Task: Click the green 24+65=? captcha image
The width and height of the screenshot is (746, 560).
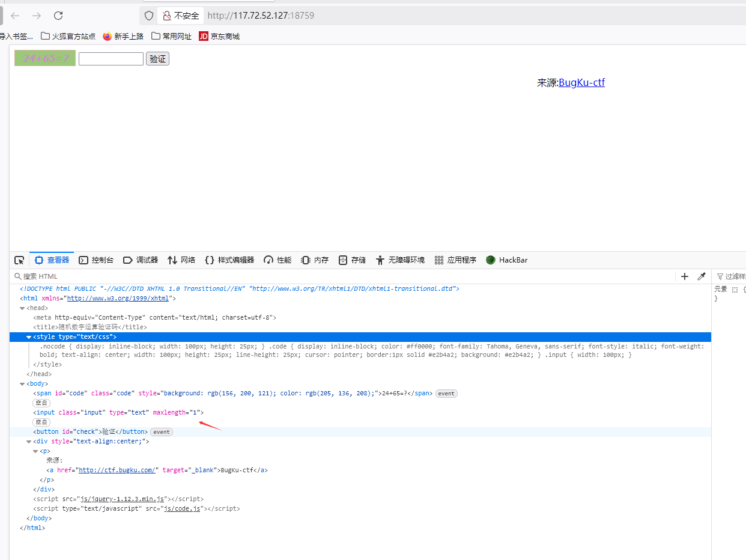Action: [x=45, y=58]
